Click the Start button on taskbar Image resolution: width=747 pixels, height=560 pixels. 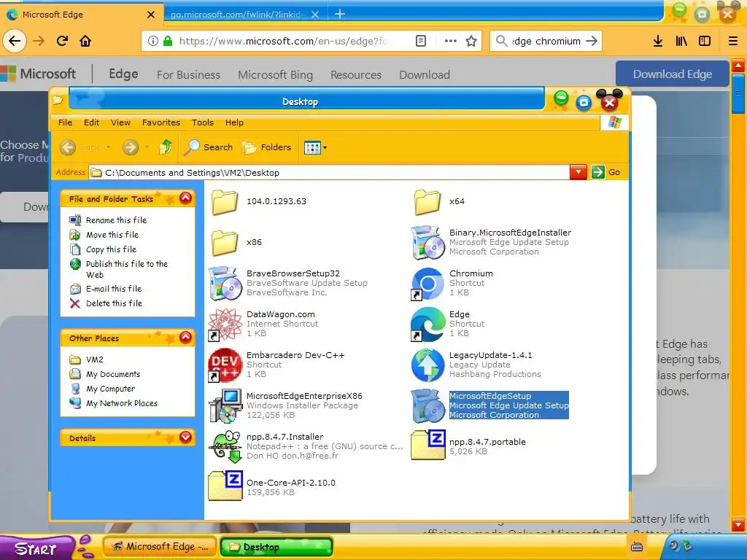(x=36, y=548)
